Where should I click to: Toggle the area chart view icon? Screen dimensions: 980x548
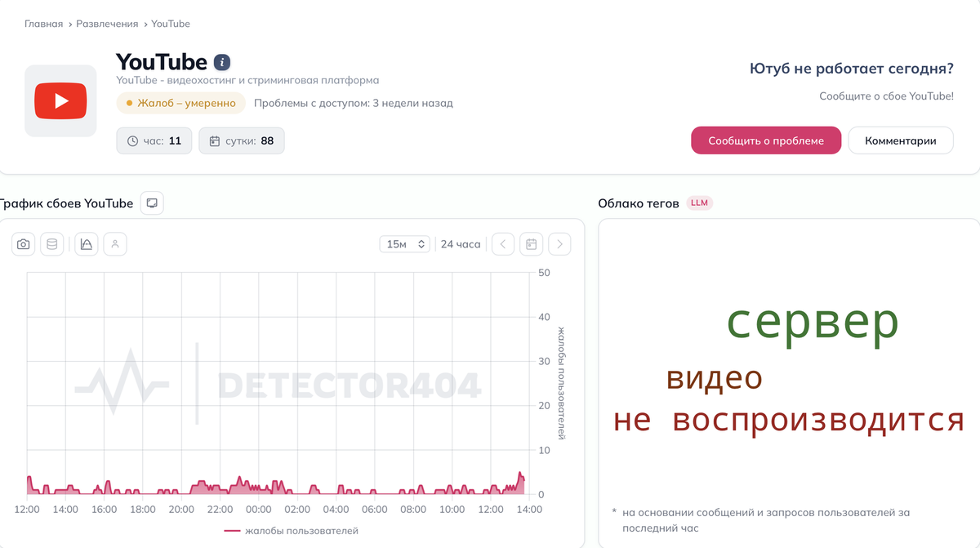(87, 244)
